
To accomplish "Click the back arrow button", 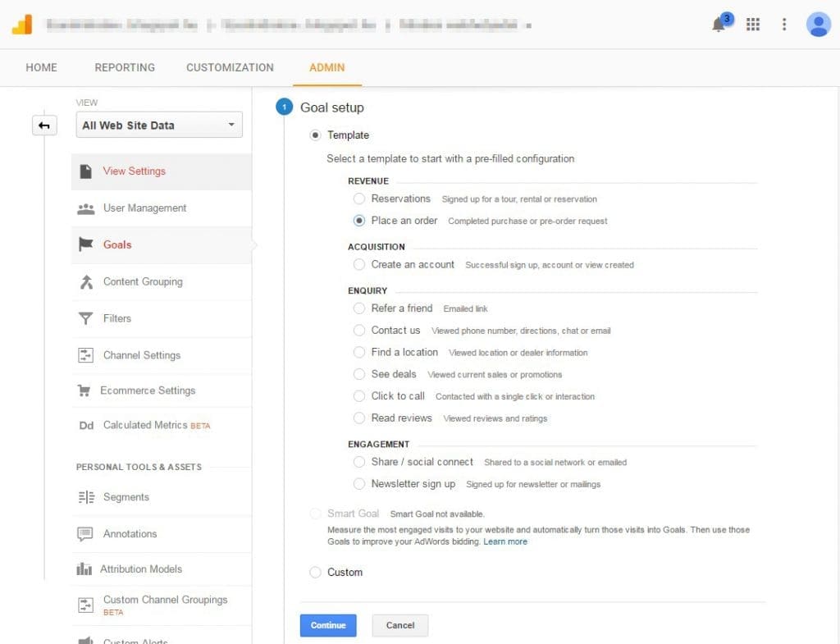I will pos(44,126).
